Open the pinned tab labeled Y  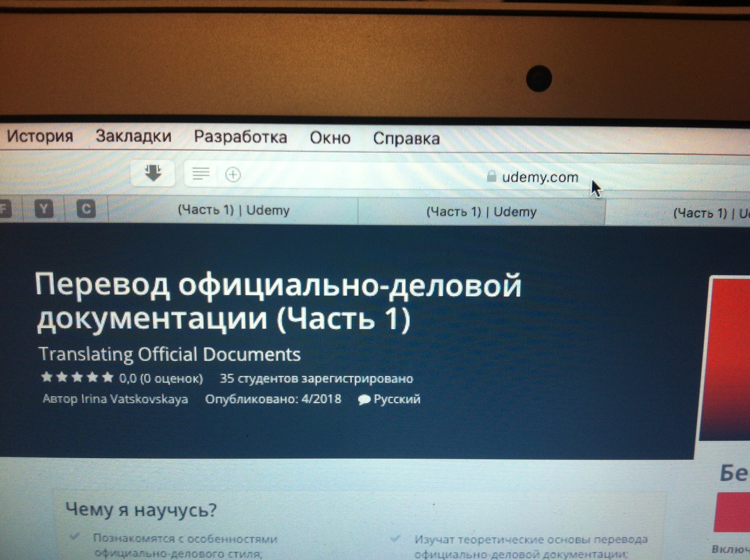point(44,208)
